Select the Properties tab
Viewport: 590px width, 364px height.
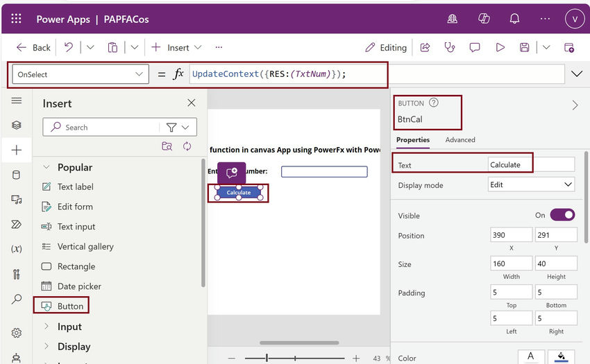coord(413,140)
